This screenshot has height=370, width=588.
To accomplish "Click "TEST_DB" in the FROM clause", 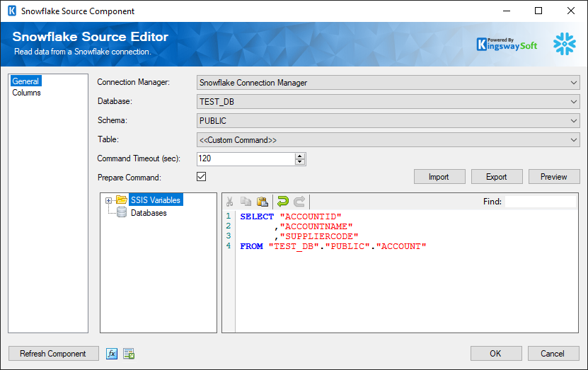I will point(294,246).
